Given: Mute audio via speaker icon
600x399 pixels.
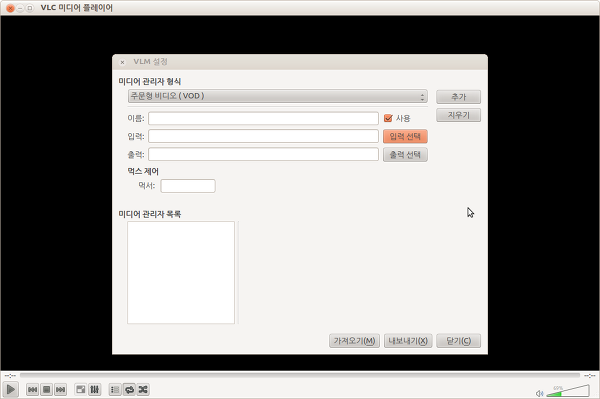Looking at the screenshot, I should (540, 393).
